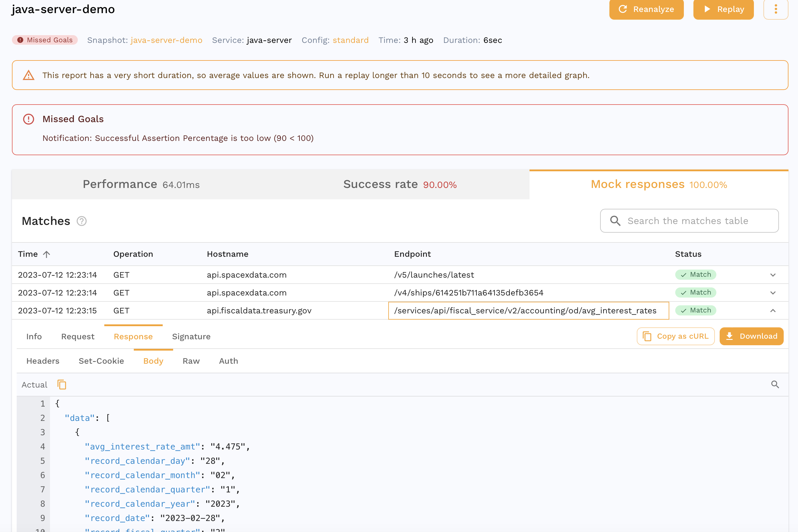The image size is (798, 532).
Task: Copy the Actual body with the copy icon
Action: coord(62,385)
